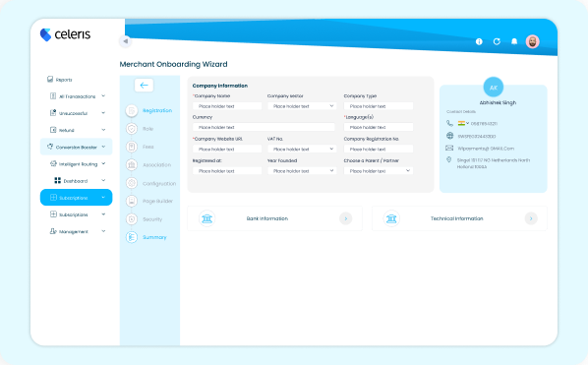Click the Dashboard grid icon

point(57,180)
